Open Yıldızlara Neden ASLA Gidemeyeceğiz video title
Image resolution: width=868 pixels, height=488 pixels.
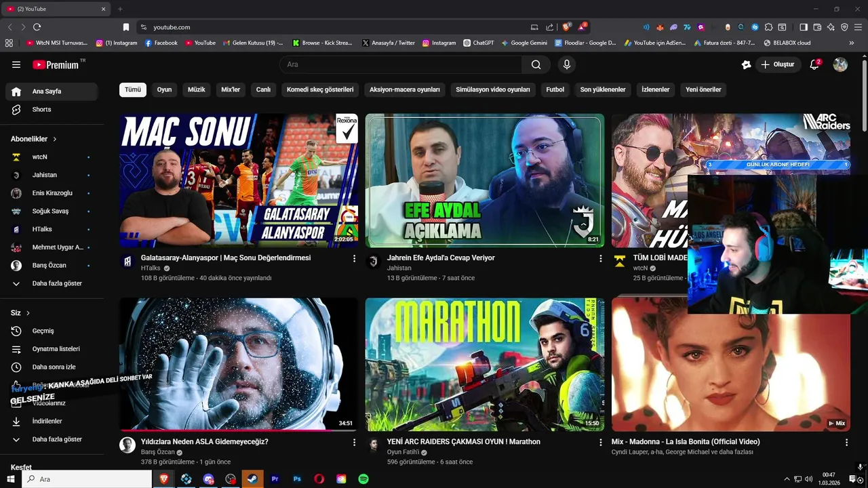pos(204,442)
